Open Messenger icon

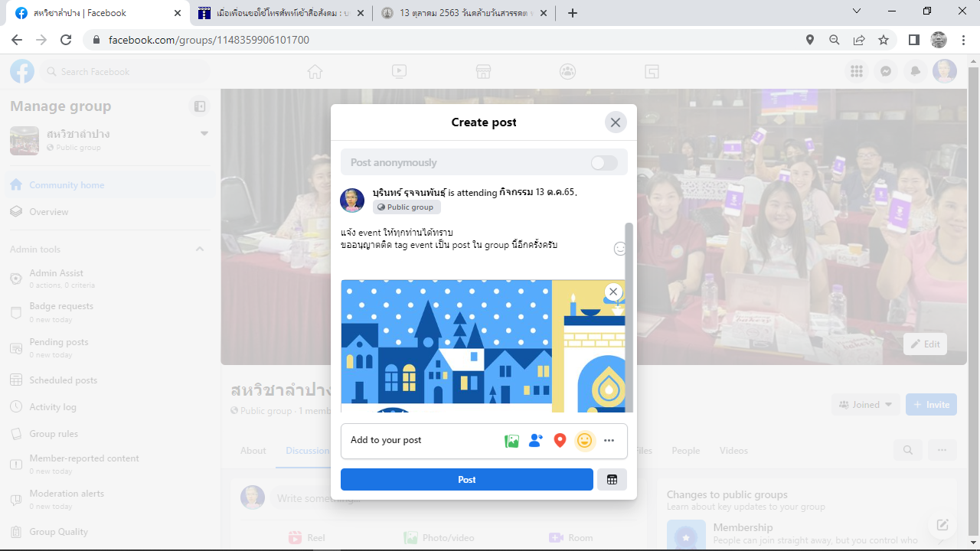pos(886,71)
